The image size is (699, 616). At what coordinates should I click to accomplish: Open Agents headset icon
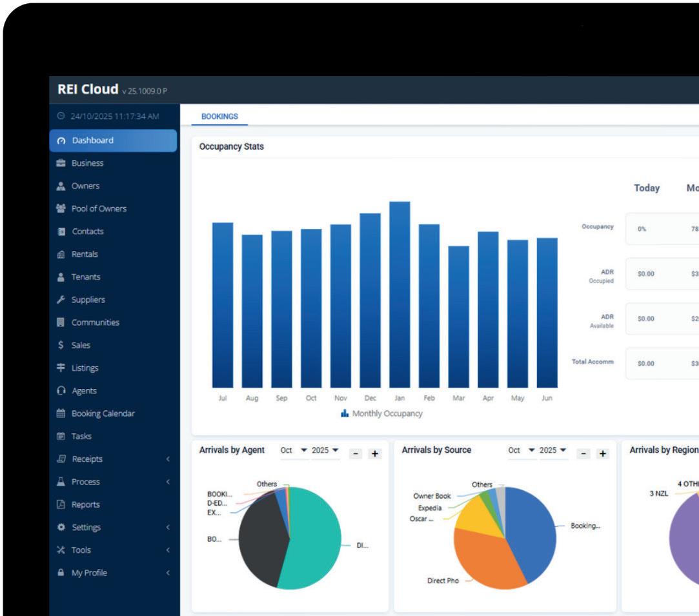[61, 391]
